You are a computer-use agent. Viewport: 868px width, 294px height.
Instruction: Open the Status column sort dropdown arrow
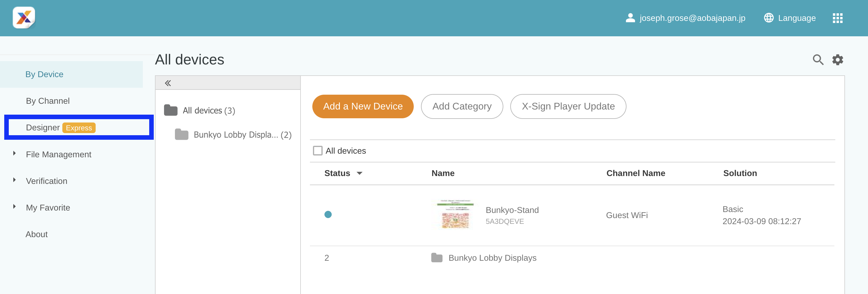(x=360, y=173)
